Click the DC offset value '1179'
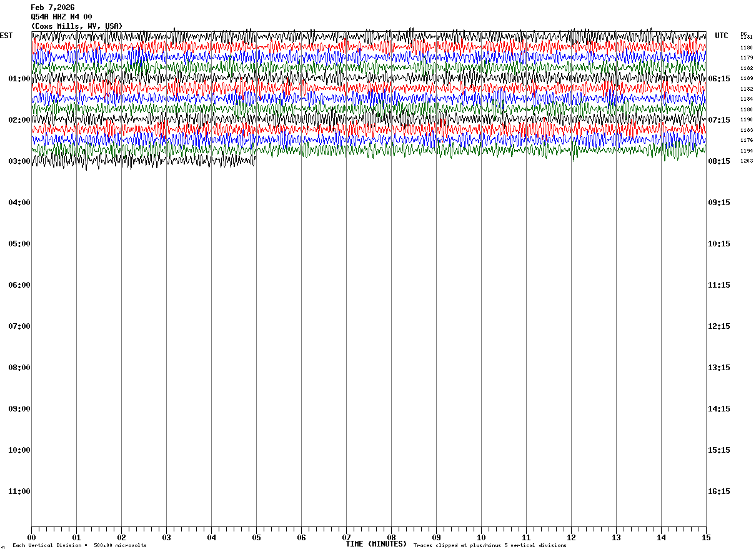This screenshot has height=554, width=756. tap(747, 58)
